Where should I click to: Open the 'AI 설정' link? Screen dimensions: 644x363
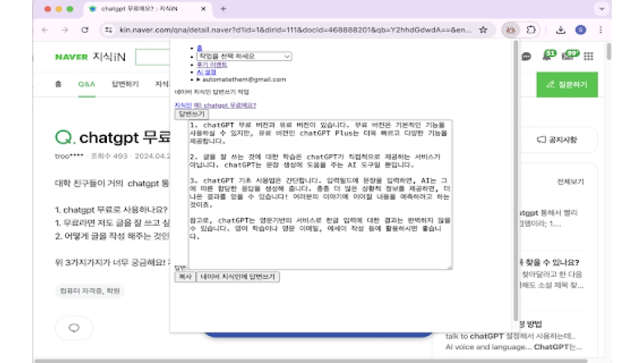[x=208, y=72]
